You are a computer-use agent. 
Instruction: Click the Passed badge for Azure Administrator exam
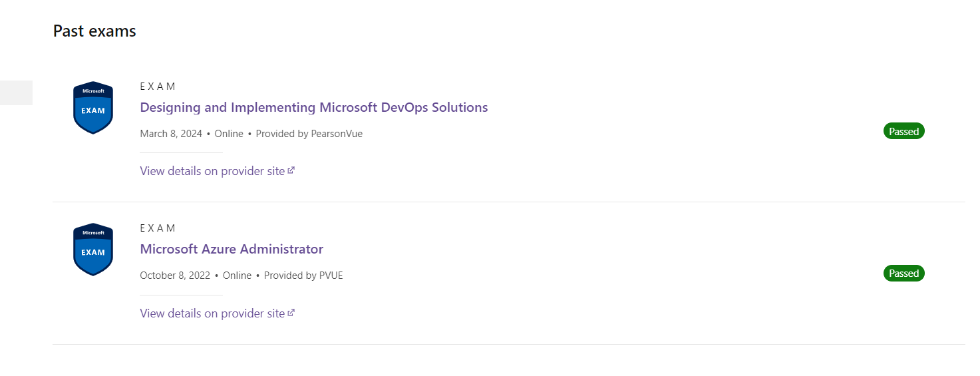point(904,274)
